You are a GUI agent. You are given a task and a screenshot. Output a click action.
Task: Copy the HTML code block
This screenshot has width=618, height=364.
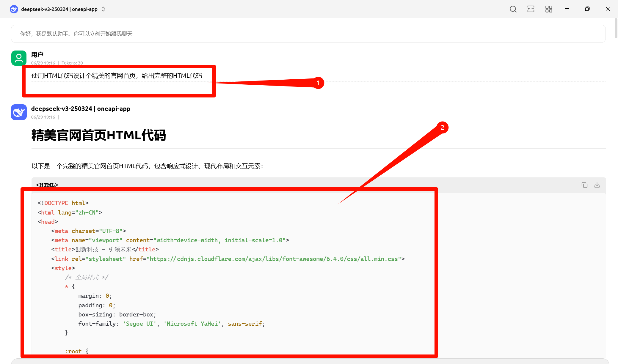coord(584,185)
